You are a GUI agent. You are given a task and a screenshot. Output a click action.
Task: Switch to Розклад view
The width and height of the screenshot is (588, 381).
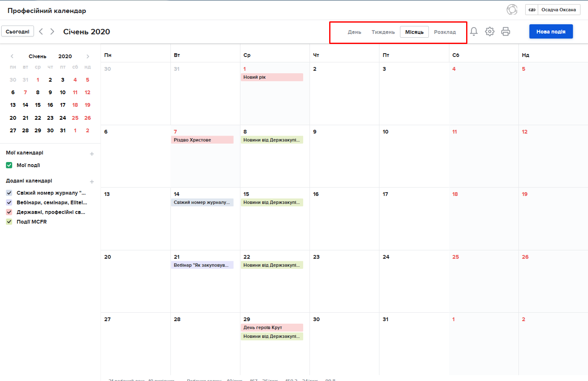(x=445, y=32)
